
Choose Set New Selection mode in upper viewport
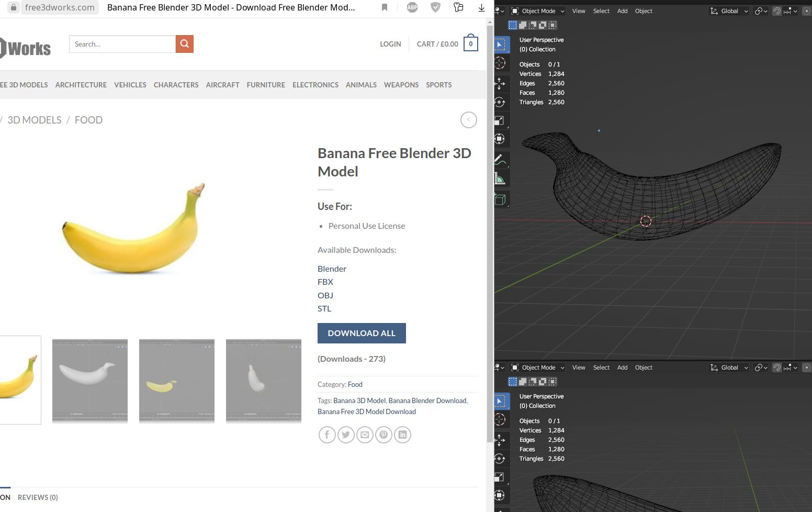click(513, 25)
